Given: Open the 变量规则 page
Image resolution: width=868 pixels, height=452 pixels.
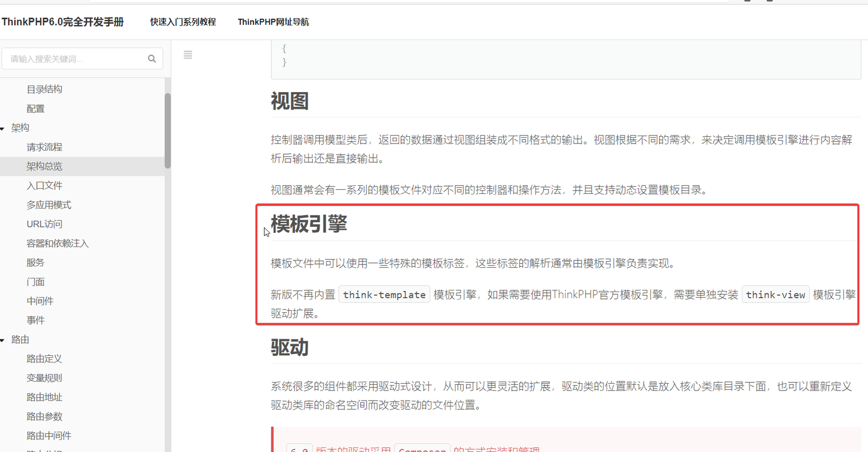Looking at the screenshot, I should (44, 378).
